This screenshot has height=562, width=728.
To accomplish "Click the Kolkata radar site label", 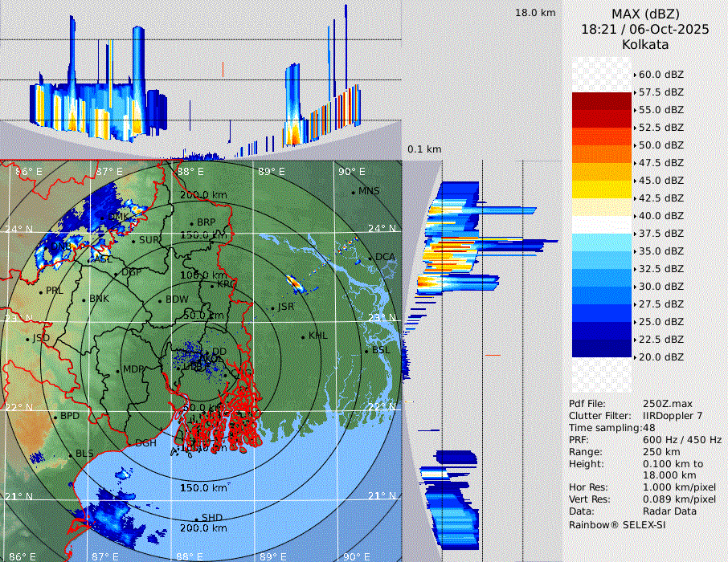I will pyautogui.click(x=645, y=44).
